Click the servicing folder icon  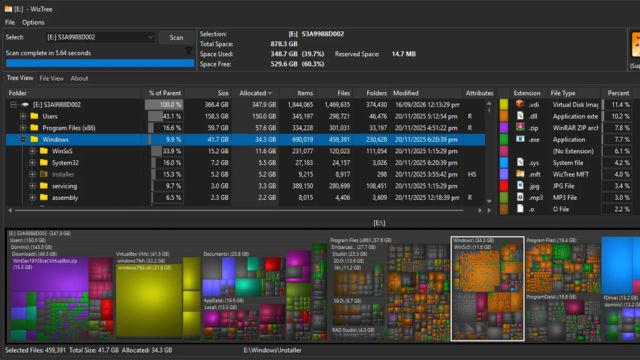click(x=44, y=186)
